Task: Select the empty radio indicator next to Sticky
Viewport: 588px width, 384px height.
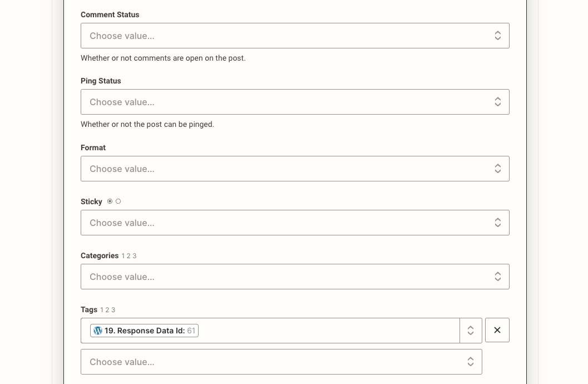Action: pos(118,201)
